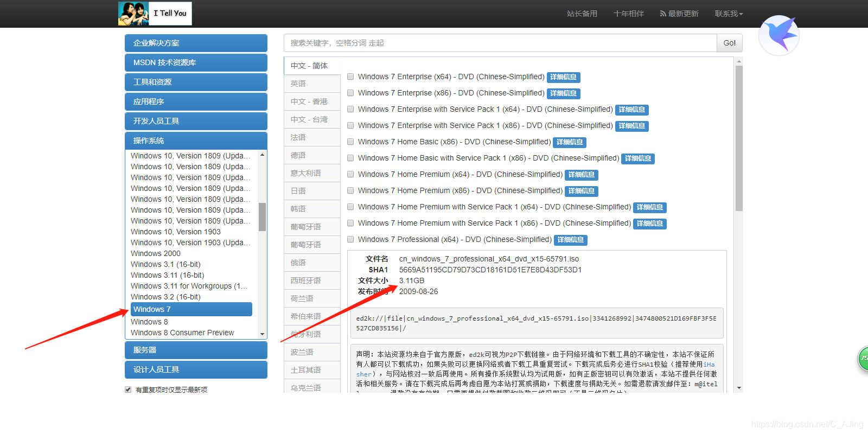Switch to 中文 - 简体 language tab
Screen dimensions: 868x434
312,66
